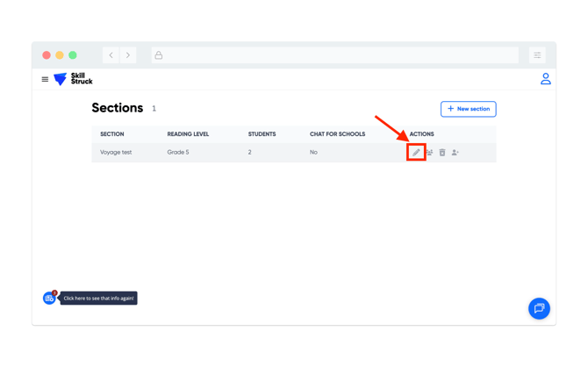Open the browser reader menu icon

pyautogui.click(x=537, y=55)
